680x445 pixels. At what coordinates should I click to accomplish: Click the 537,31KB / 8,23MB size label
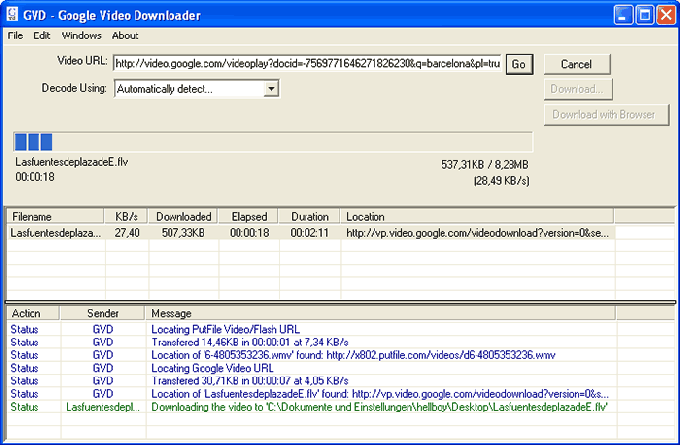(485, 165)
